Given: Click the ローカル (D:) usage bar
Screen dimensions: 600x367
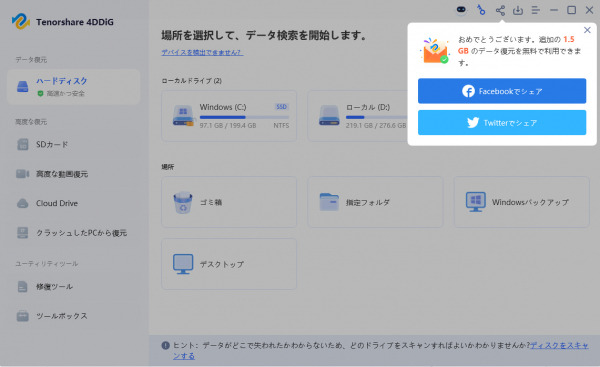Looking at the screenshot, I should click(377, 117).
